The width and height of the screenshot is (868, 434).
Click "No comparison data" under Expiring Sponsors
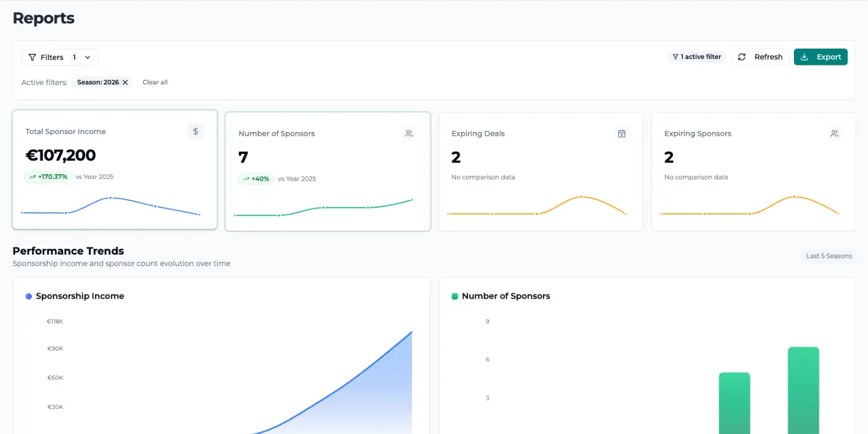(696, 177)
